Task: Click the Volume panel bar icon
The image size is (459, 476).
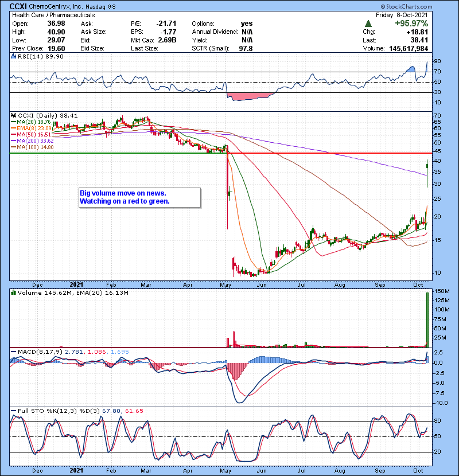Action: (x=13, y=292)
